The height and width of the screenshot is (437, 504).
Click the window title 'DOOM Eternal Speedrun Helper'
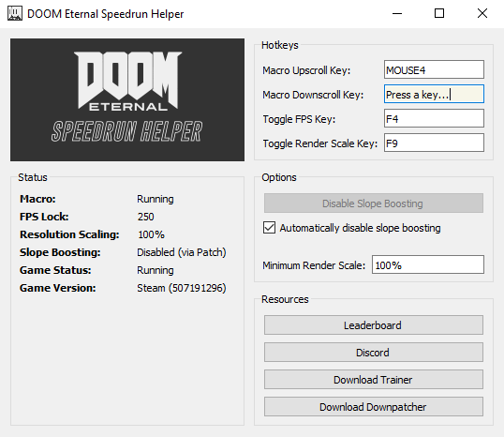[x=106, y=14]
